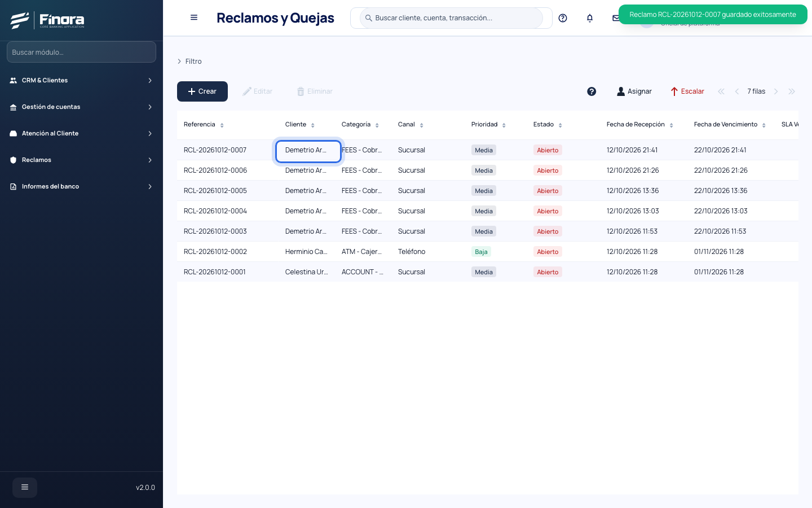Select row RCL-20261012-0007
Viewport: 812px width, 508px height.
click(x=488, y=150)
